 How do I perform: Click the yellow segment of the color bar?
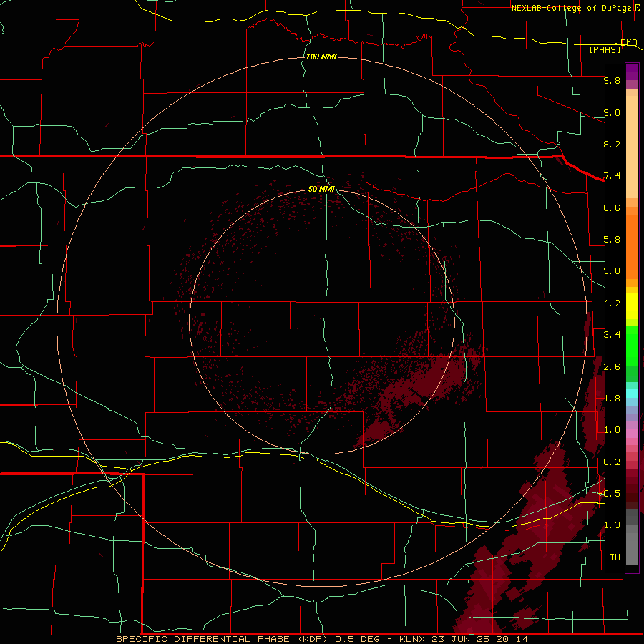tap(632, 306)
